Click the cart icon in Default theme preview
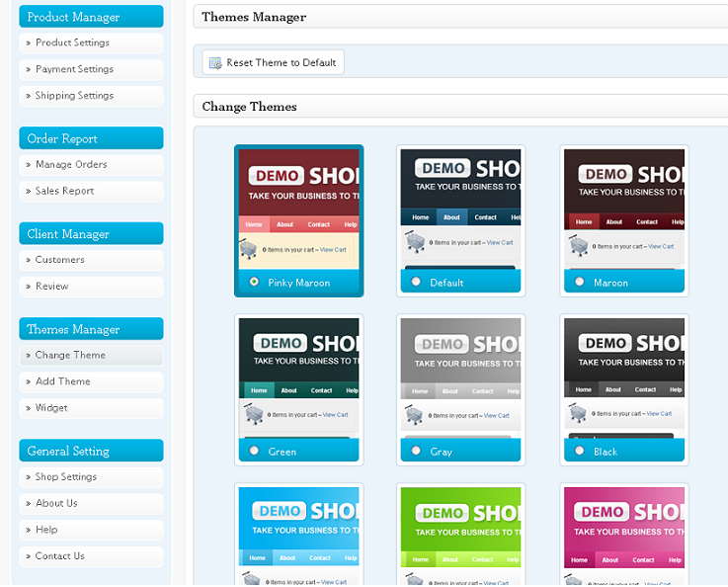Screen dimensions: 728x587 416,243
